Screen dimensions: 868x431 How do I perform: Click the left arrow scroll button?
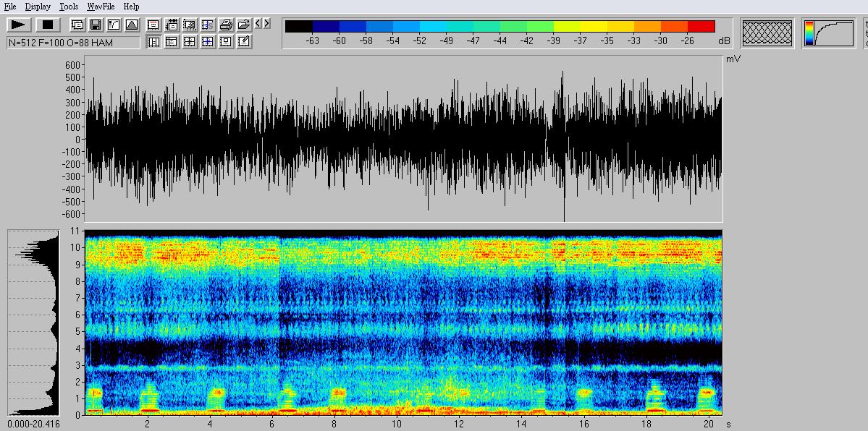[258, 24]
